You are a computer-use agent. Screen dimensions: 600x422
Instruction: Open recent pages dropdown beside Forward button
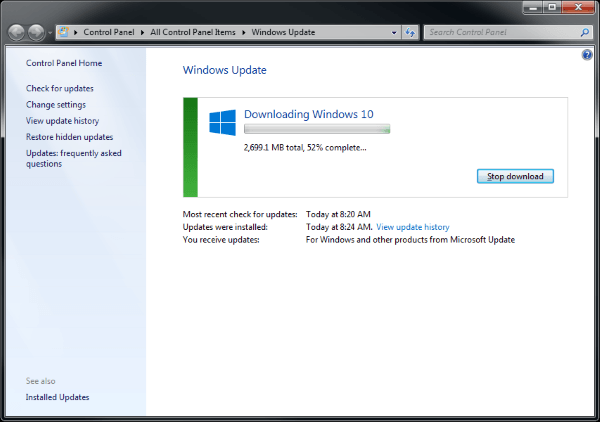pyautogui.click(x=50, y=33)
